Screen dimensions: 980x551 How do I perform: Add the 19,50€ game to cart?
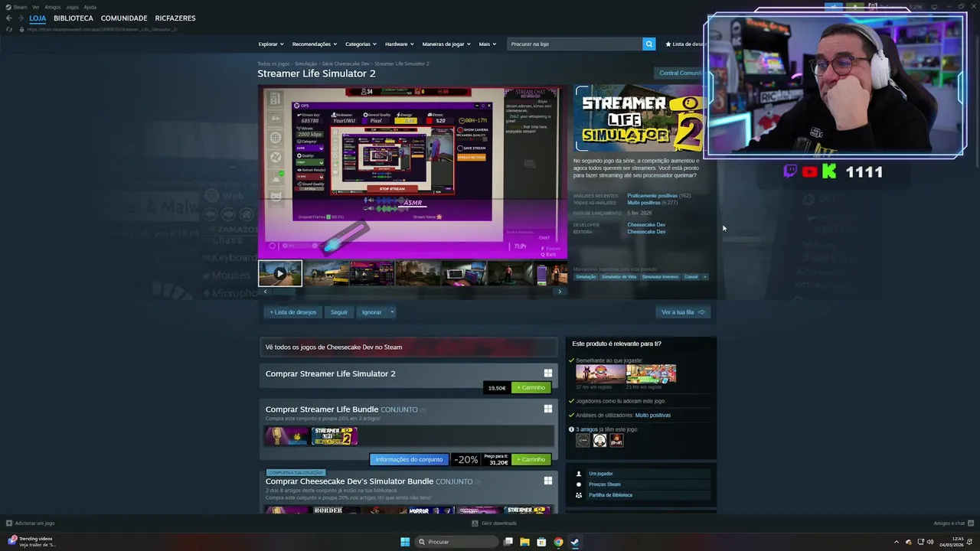click(531, 387)
